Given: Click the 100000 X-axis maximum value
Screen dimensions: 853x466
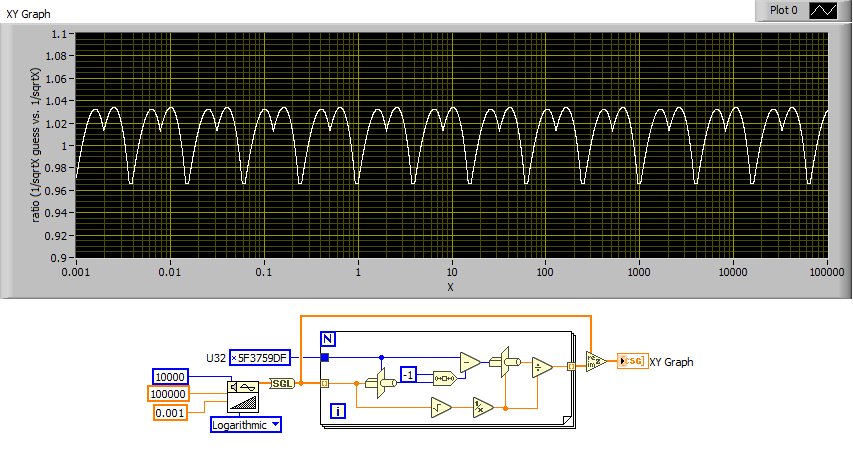Looking at the screenshot, I should point(827,272).
